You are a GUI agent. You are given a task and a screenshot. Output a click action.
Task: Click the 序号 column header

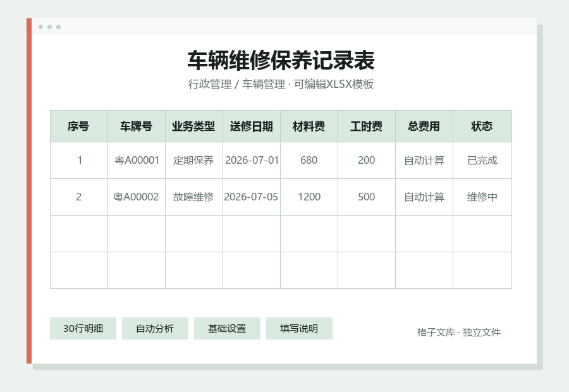point(79,126)
